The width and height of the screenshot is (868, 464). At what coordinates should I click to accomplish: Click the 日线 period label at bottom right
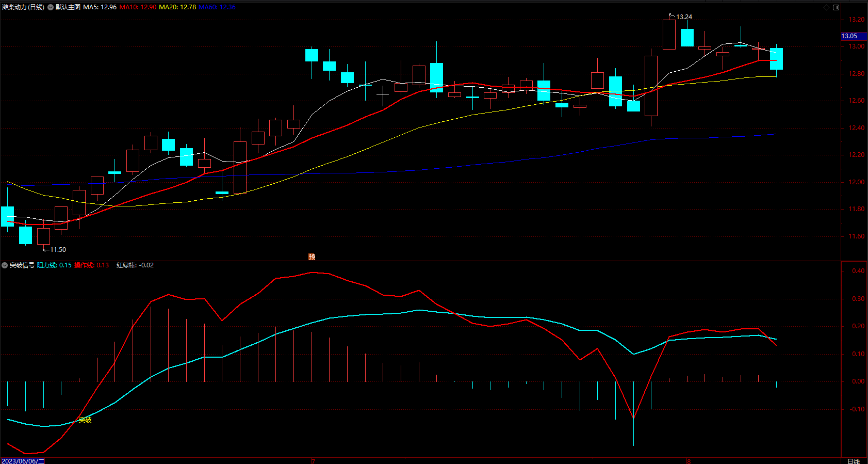[854, 461]
